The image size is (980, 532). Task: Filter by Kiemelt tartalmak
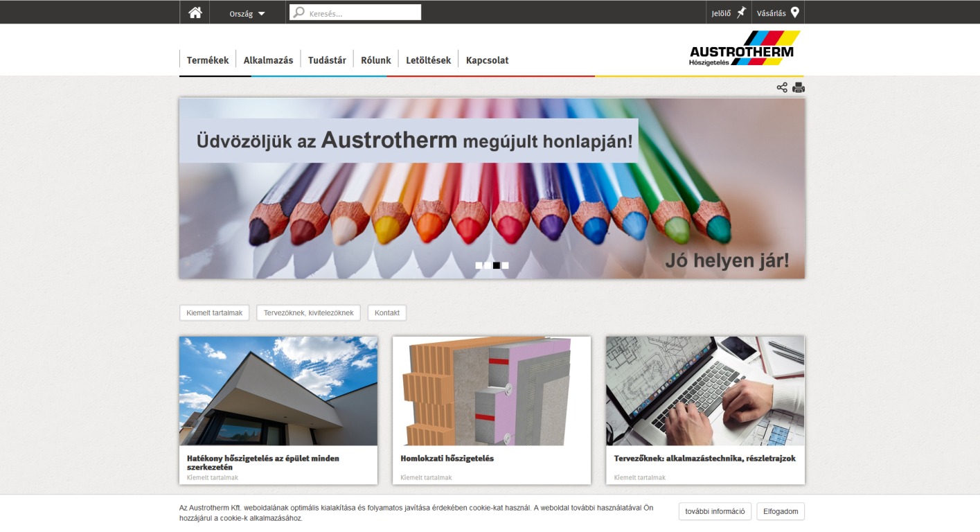[214, 313]
